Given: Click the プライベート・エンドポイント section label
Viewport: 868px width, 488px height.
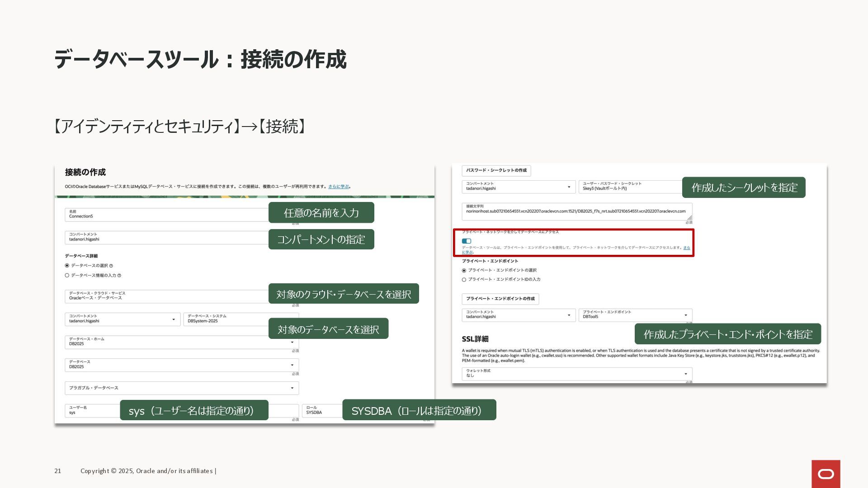Looking at the screenshot, I should pos(490,261).
